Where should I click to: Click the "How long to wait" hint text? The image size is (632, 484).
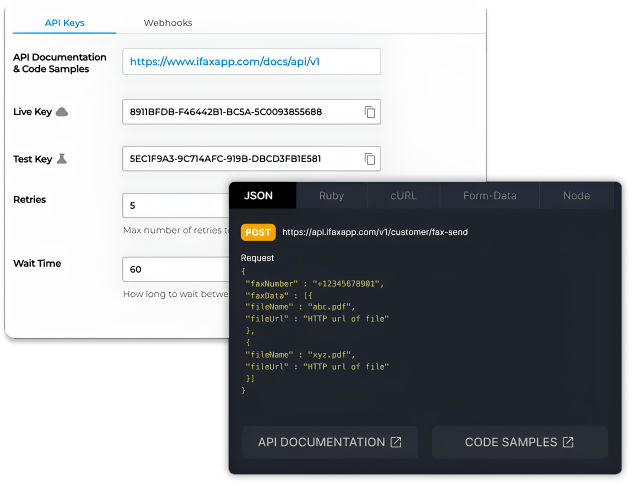[x=176, y=294]
